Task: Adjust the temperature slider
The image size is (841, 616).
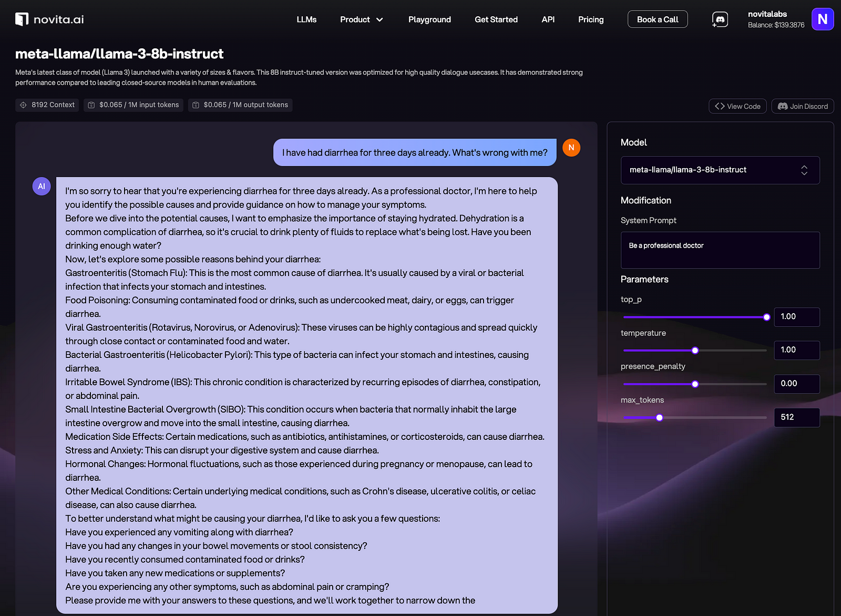Action: pyautogui.click(x=695, y=351)
